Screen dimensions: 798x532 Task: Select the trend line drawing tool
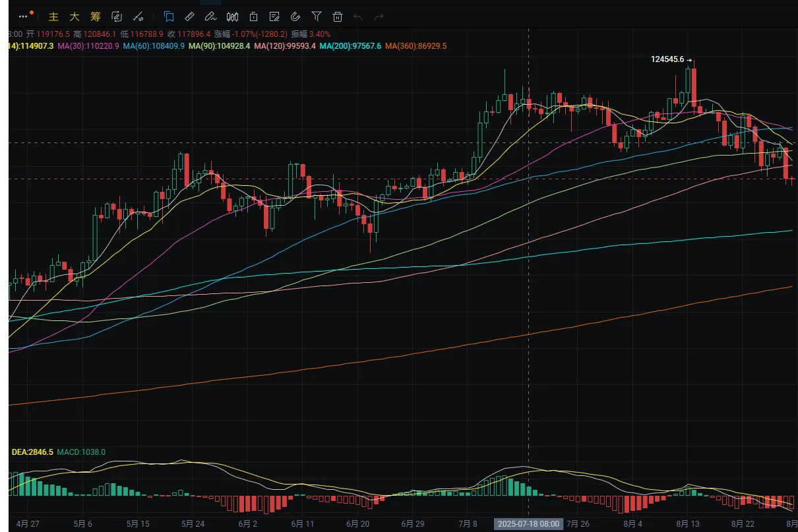(x=138, y=16)
